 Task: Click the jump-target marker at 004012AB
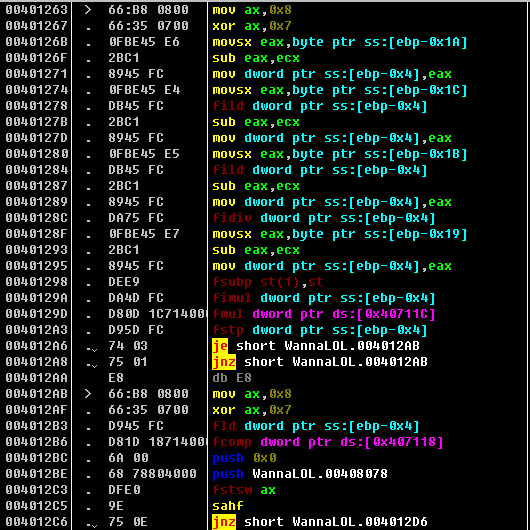88,394
